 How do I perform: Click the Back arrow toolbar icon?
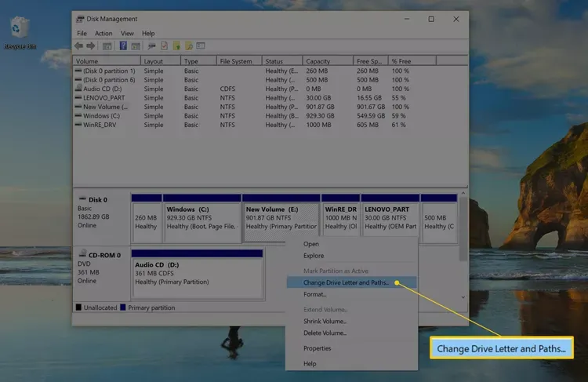[80, 46]
